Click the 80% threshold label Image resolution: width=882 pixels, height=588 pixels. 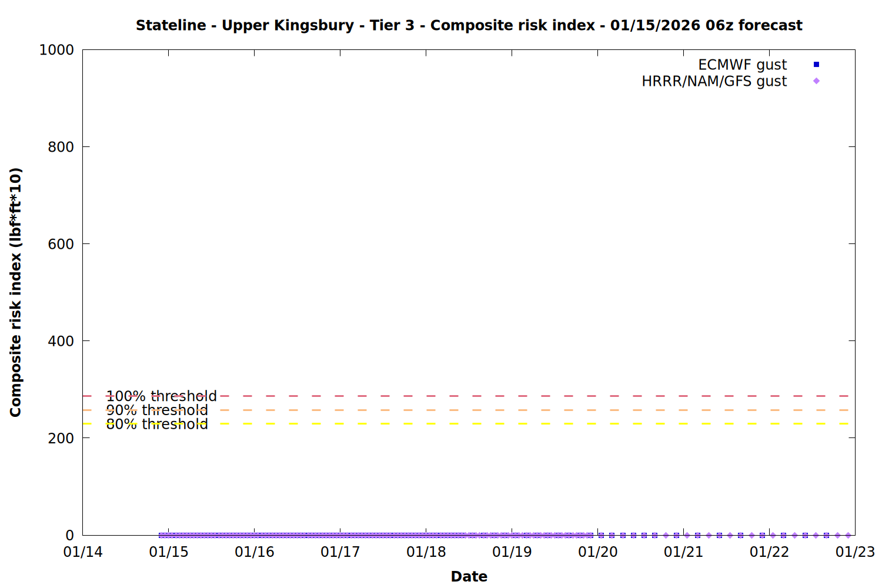[x=157, y=424]
